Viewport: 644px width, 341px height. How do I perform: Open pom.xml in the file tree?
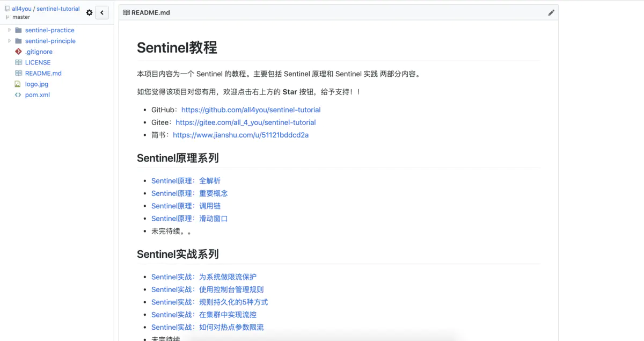pyautogui.click(x=38, y=95)
